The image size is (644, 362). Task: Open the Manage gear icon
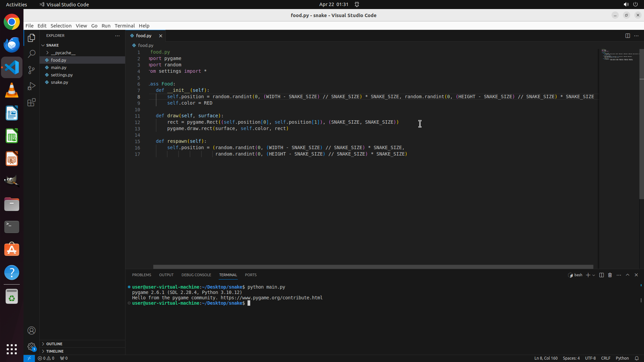pos(32,347)
